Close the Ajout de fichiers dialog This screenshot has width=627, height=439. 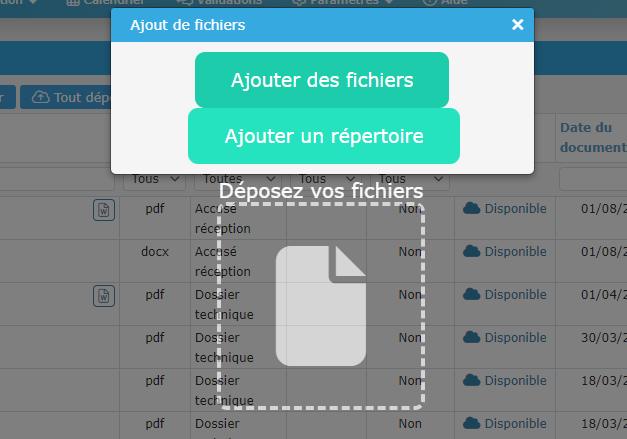coord(517,24)
